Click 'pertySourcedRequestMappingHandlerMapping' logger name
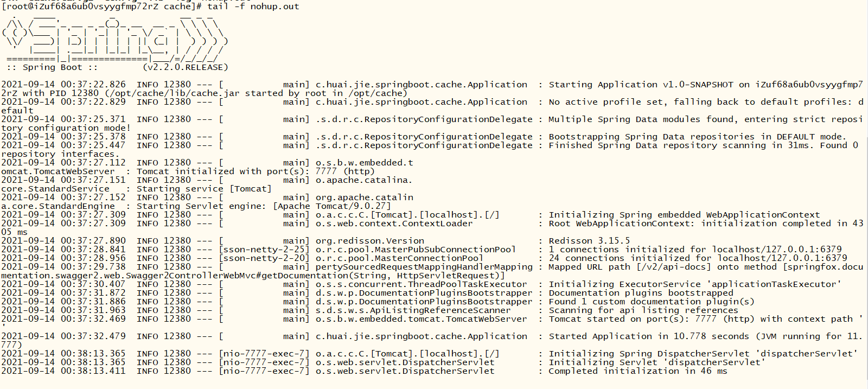Viewport: 868px width, 389px height. pyautogui.click(x=424, y=267)
